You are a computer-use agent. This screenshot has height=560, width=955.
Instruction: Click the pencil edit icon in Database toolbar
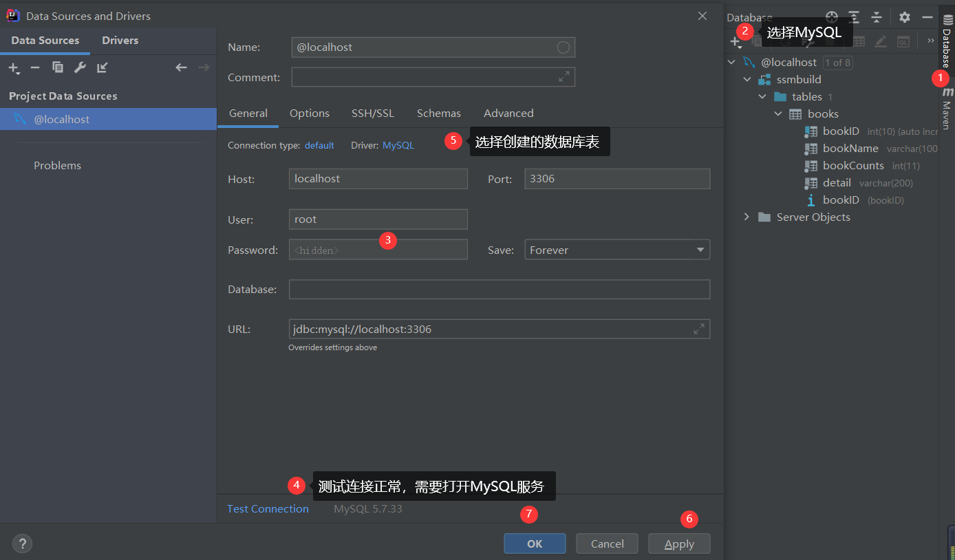click(x=881, y=42)
